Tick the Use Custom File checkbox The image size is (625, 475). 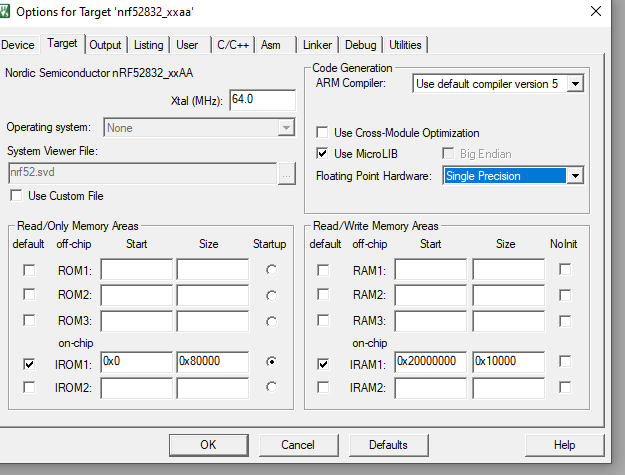coord(16,196)
